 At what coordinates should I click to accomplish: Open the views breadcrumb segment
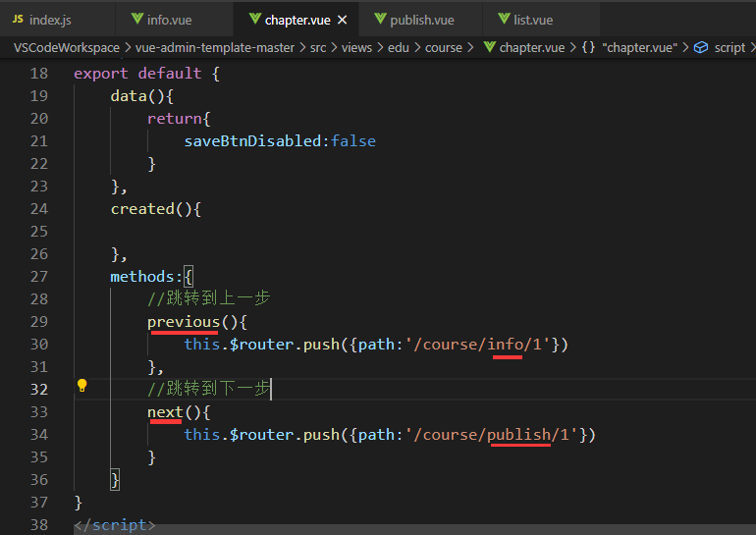356,48
